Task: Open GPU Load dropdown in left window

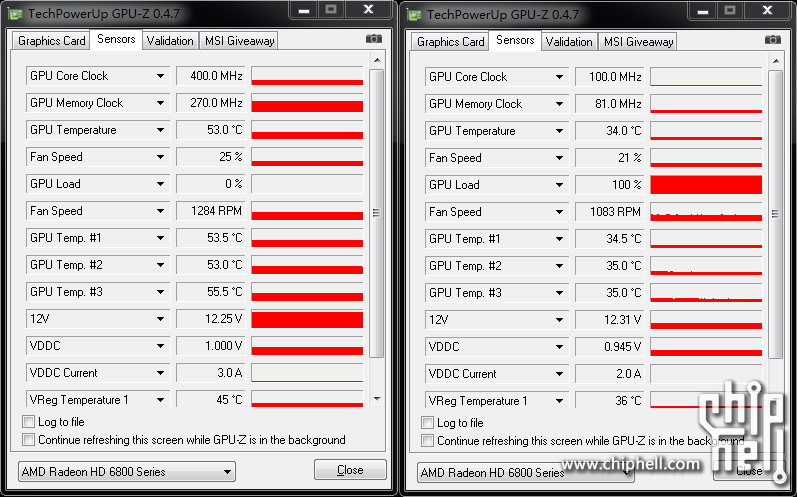Action: coord(160,184)
